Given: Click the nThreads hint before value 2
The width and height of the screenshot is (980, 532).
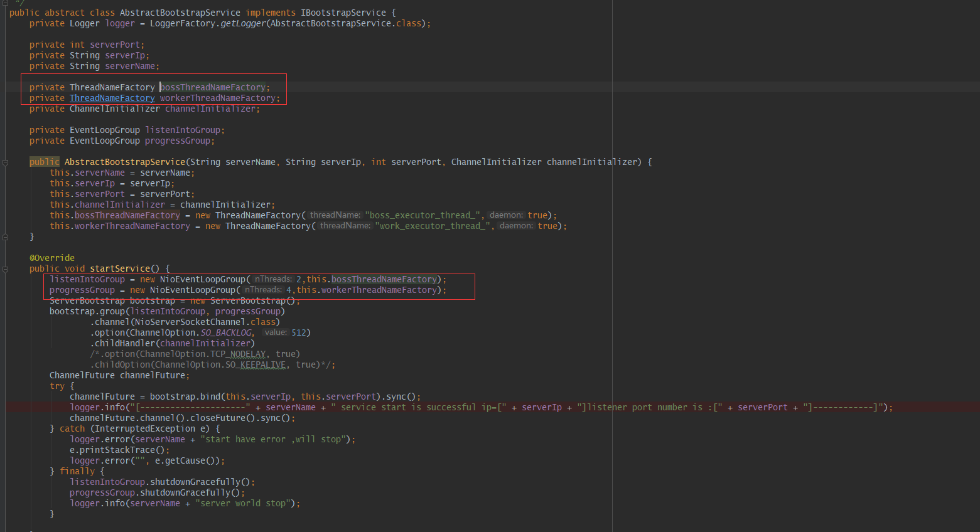Looking at the screenshot, I should point(273,279).
